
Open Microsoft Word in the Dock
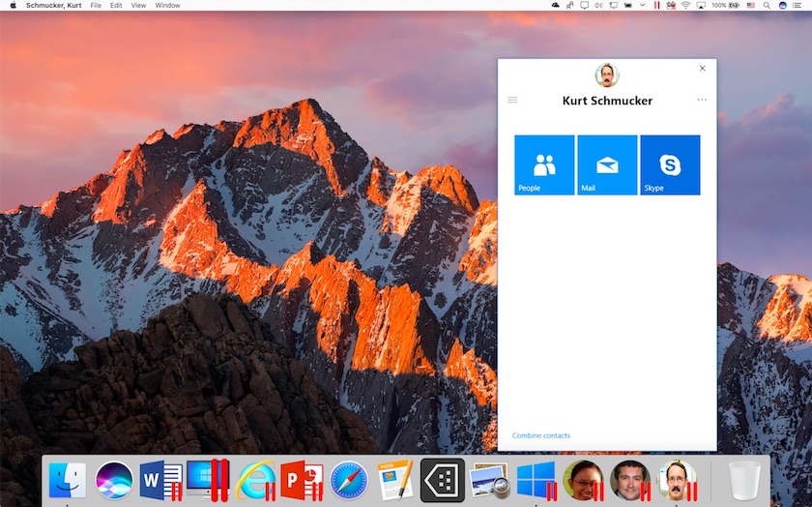pyautogui.click(x=161, y=481)
